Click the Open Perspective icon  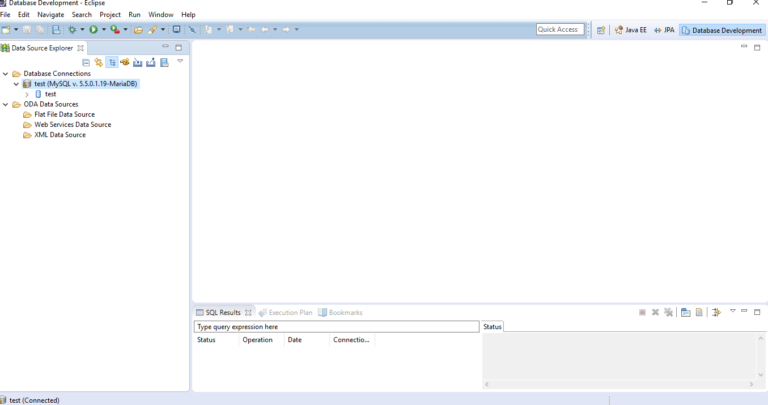pos(601,30)
